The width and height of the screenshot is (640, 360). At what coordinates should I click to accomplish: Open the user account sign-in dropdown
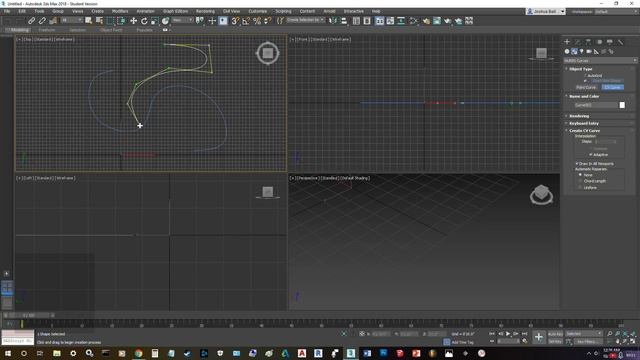pyautogui.click(x=546, y=11)
